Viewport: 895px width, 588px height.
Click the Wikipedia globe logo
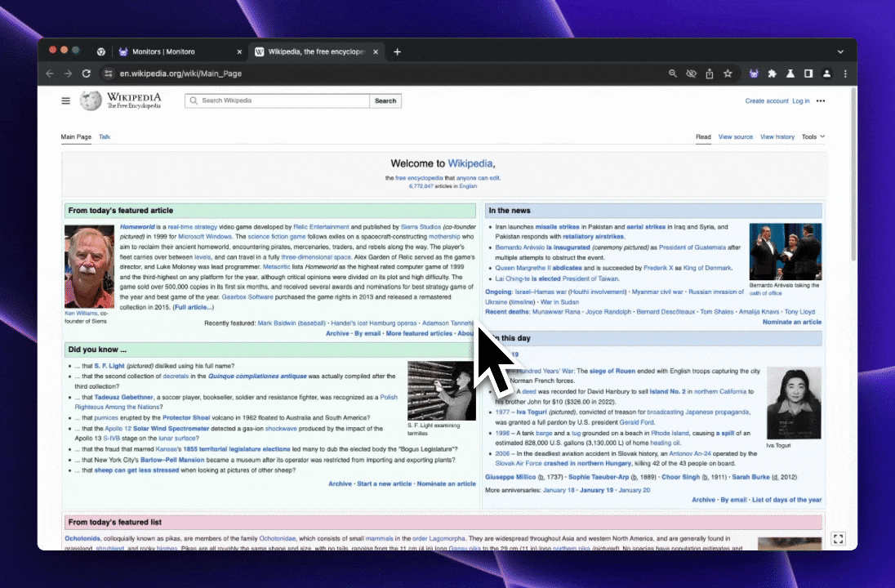tap(91, 100)
